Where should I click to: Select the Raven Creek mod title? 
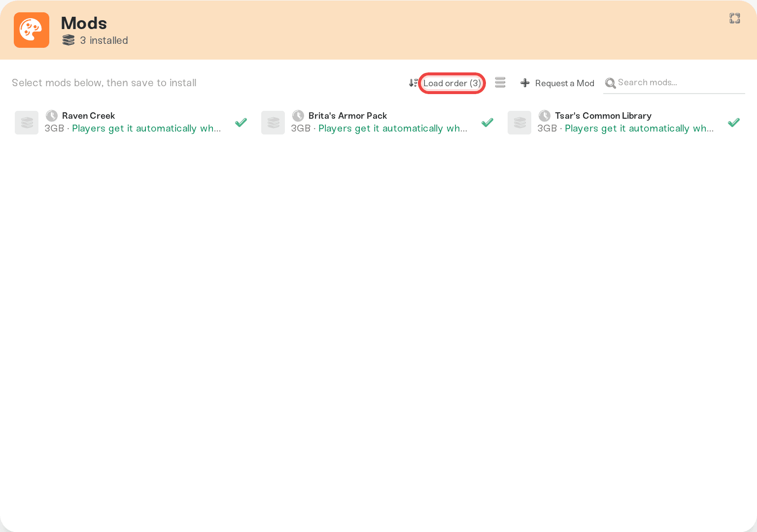(88, 116)
